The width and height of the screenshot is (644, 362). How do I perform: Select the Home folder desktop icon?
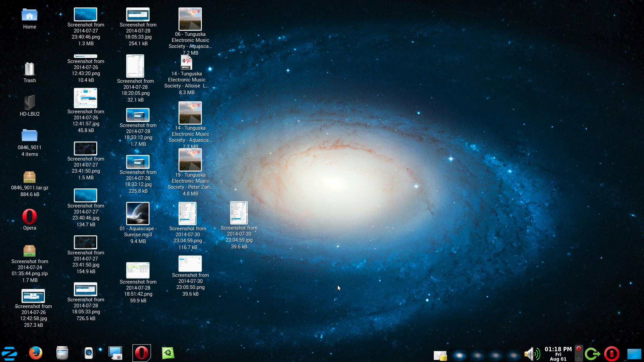point(30,15)
